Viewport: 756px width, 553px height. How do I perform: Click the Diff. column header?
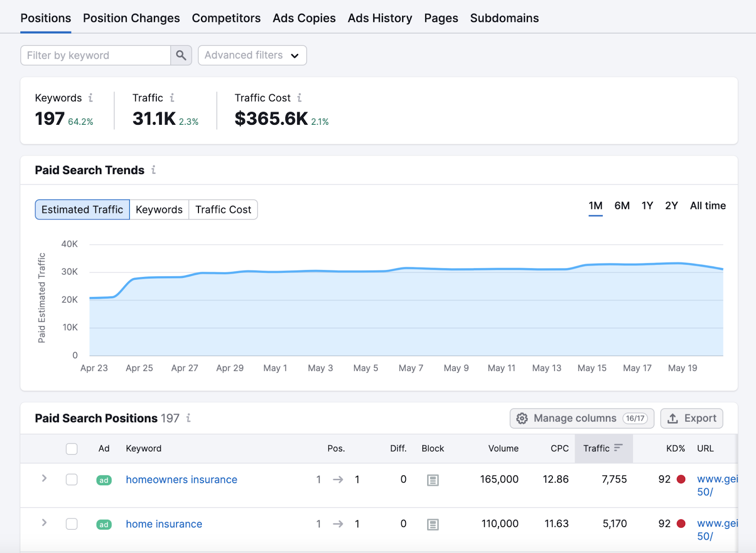point(398,449)
